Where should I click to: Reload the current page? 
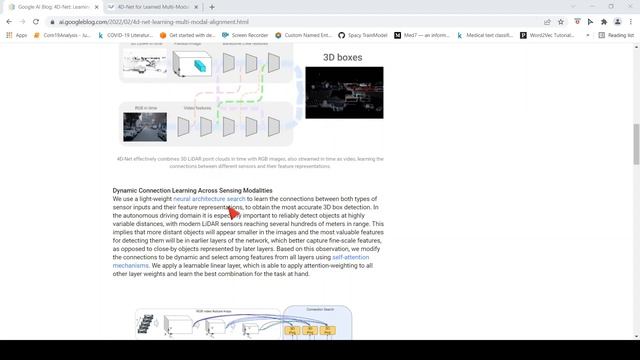coord(36,22)
